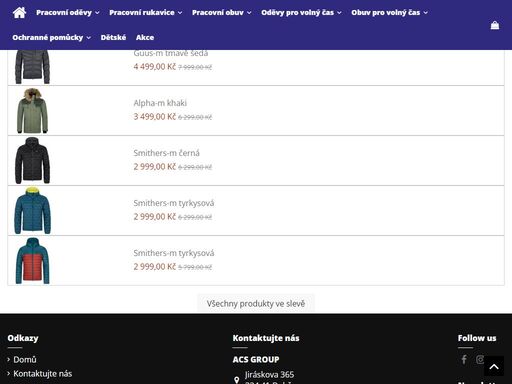Click khaki Alpha jacket thumbnail
Screen dimensions: 512x384
click(x=32, y=111)
